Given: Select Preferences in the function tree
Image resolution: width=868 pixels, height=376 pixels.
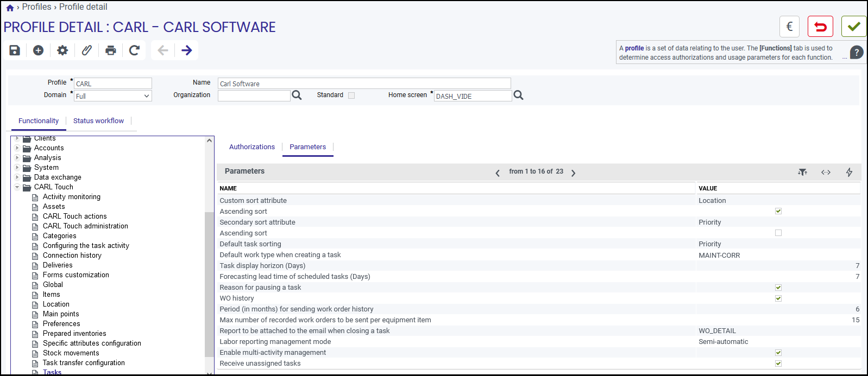Looking at the screenshot, I should pyautogui.click(x=61, y=324).
